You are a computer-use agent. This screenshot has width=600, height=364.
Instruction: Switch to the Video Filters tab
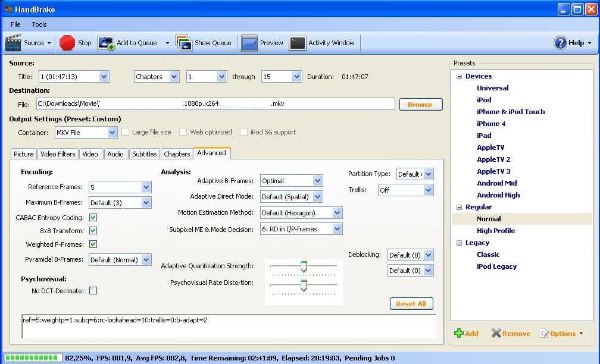click(58, 153)
